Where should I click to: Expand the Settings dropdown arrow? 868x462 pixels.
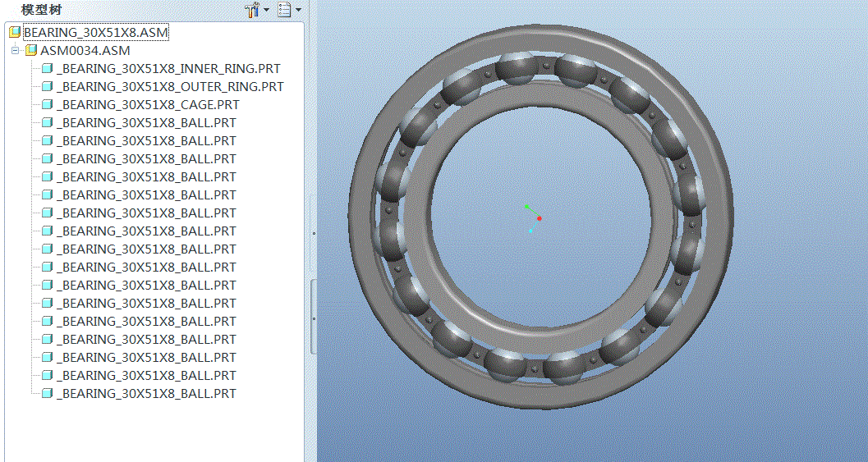[266, 10]
